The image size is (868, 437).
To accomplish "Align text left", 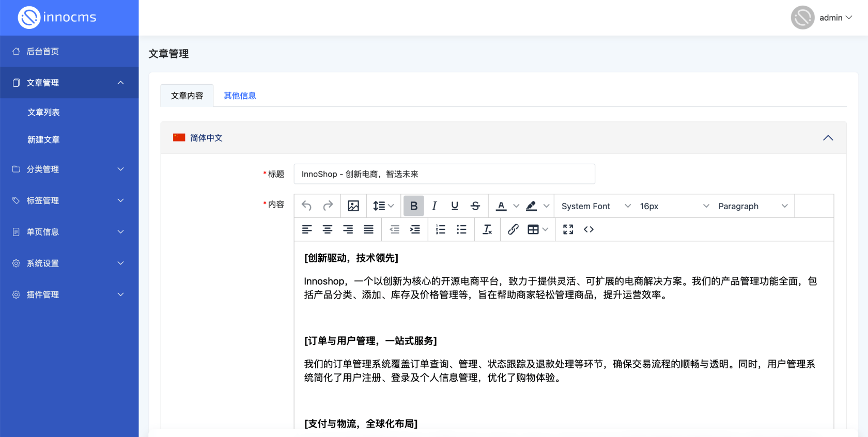I will coord(307,229).
